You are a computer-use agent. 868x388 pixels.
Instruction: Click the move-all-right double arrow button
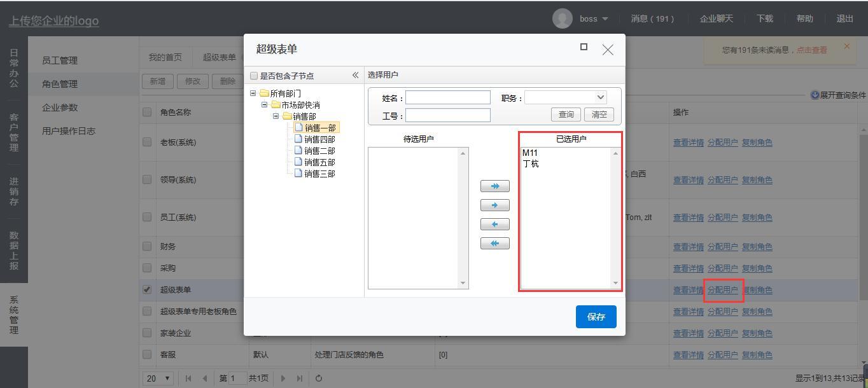(x=494, y=186)
